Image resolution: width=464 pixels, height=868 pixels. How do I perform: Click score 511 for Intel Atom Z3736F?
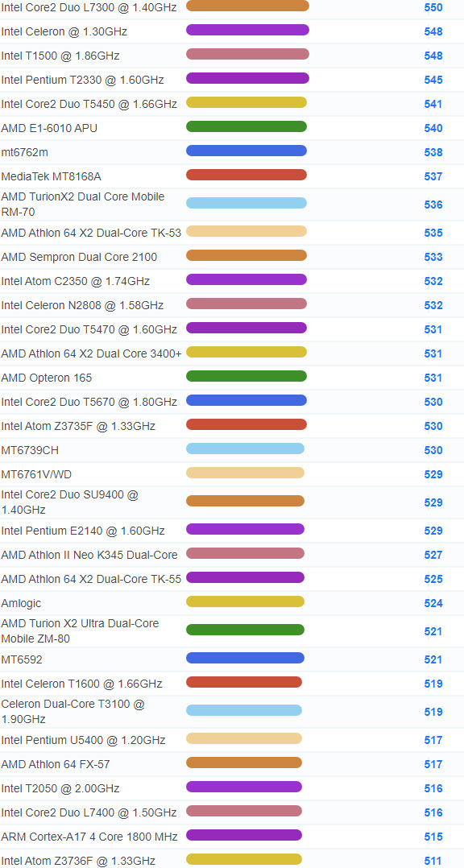pos(433,861)
